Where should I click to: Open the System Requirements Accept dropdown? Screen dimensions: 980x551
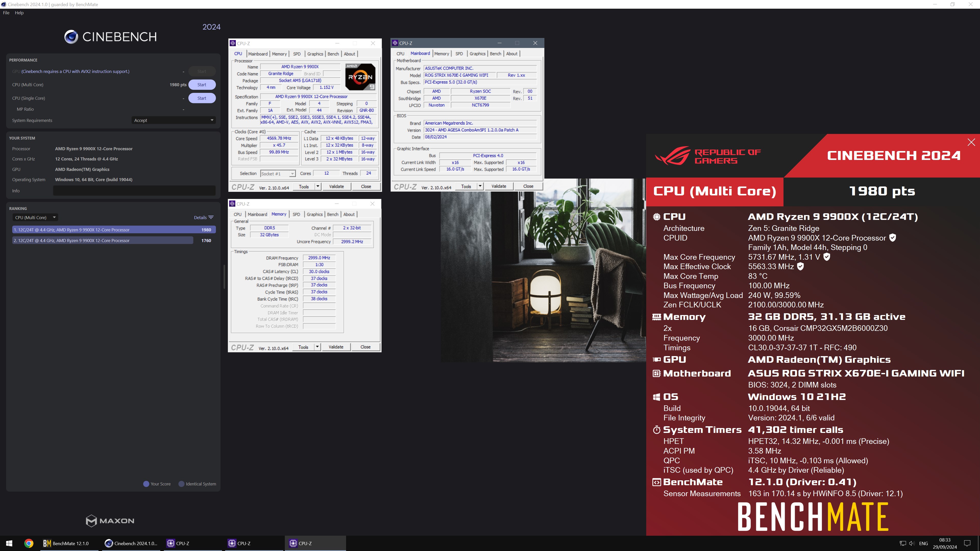pos(174,120)
